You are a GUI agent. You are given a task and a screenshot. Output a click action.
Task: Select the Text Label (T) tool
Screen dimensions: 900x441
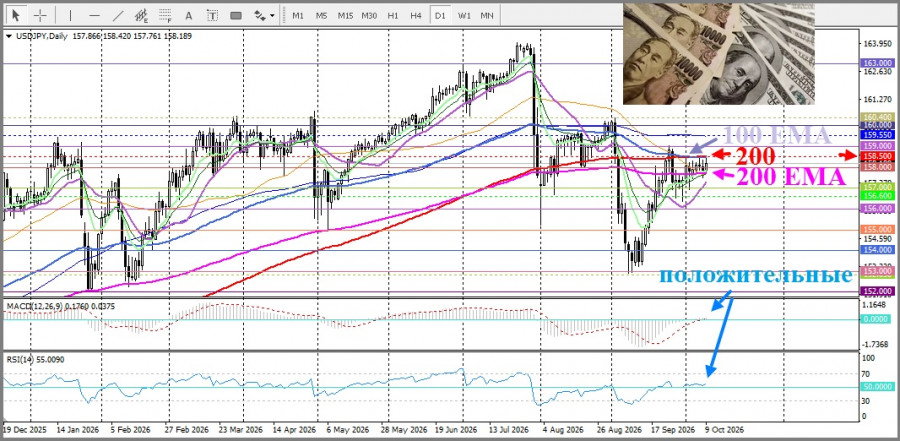(212, 16)
